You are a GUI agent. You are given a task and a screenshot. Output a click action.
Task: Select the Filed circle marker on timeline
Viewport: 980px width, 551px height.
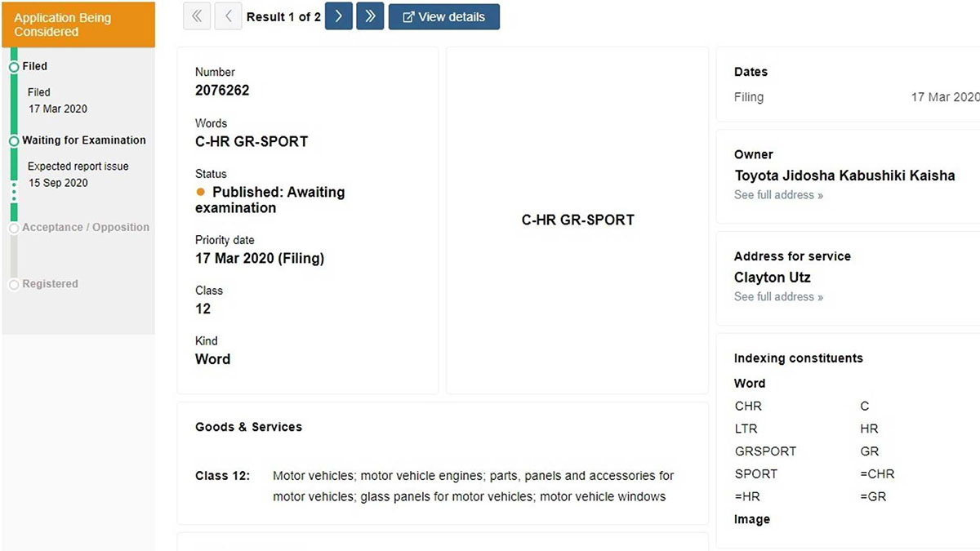pos(14,67)
